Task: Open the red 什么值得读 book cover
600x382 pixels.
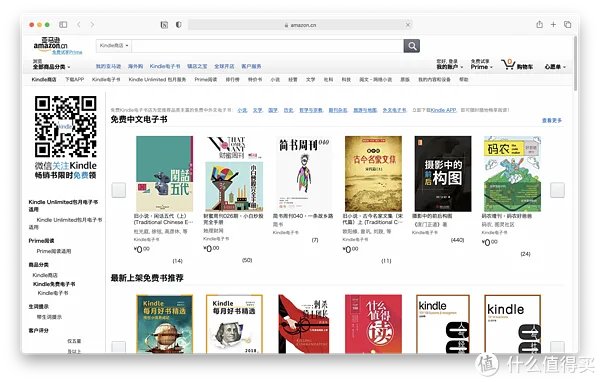Action: (x=373, y=324)
